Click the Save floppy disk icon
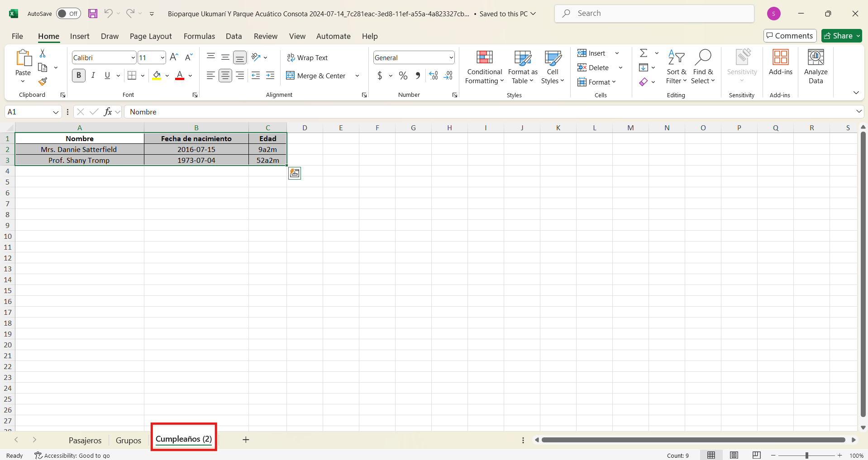This screenshot has width=868, height=460. [x=93, y=14]
